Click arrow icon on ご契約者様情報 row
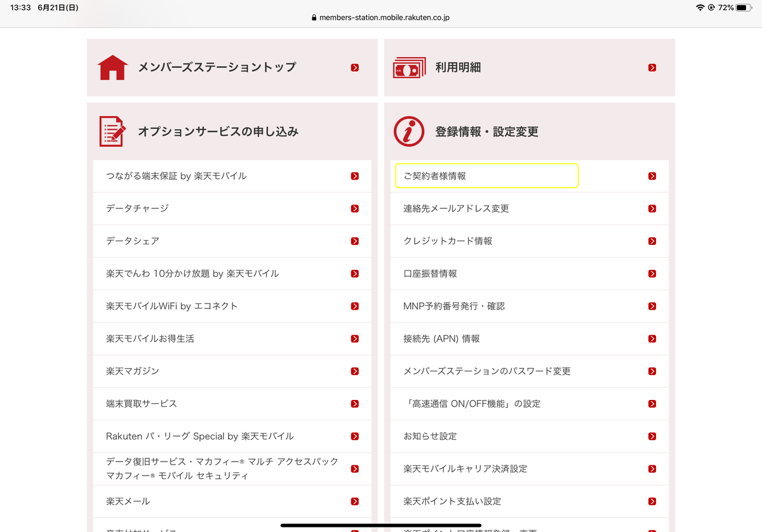This screenshot has width=762, height=532. click(652, 176)
